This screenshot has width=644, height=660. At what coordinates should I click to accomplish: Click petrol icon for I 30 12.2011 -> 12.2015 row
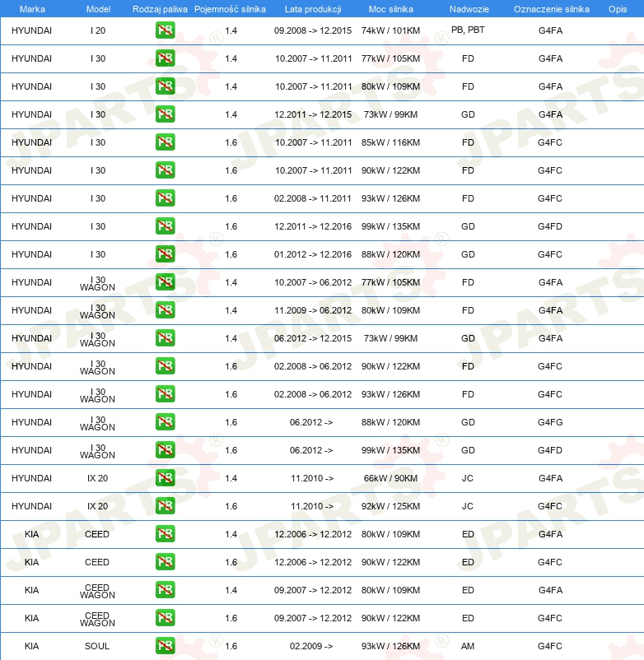(165, 114)
